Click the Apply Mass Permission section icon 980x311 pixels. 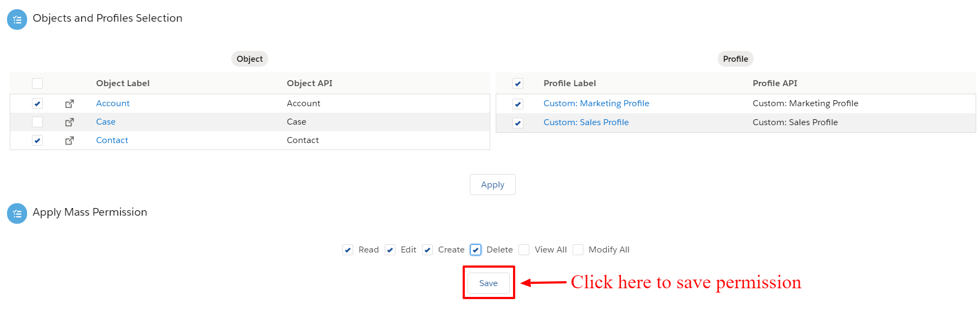[17, 213]
